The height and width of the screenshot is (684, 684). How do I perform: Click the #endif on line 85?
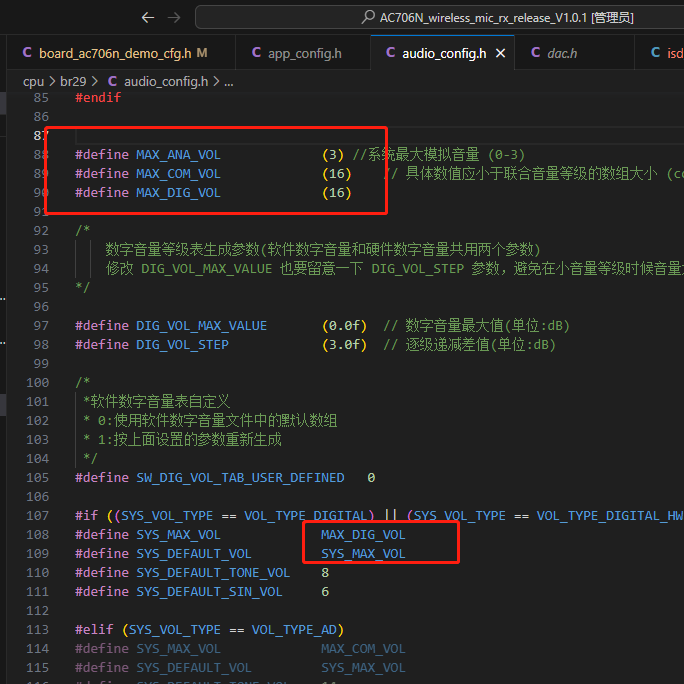pyautogui.click(x=98, y=97)
